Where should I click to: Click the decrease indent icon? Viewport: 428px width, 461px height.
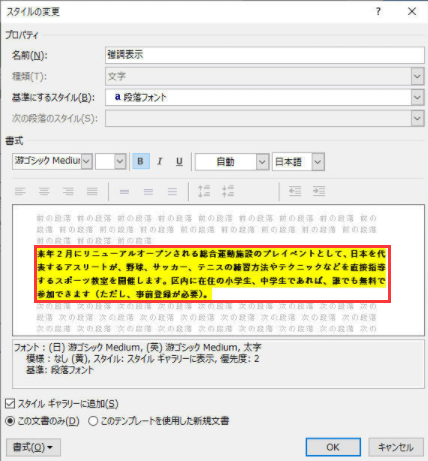click(295, 191)
